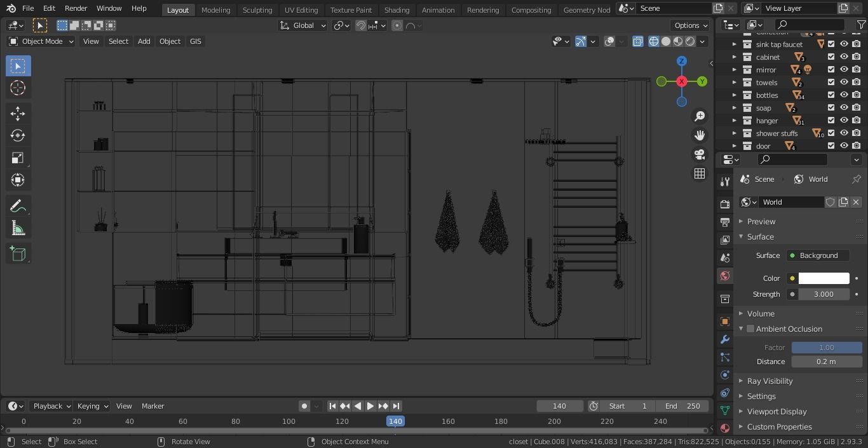Click the outliner search field
The width and height of the screenshot is (868, 448).
coord(810,25)
